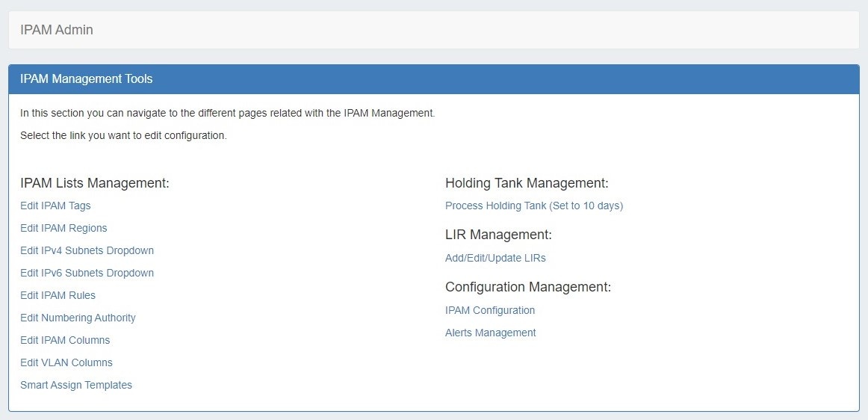
Task: Click Edit IPAM Columns link
Action: click(65, 340)
